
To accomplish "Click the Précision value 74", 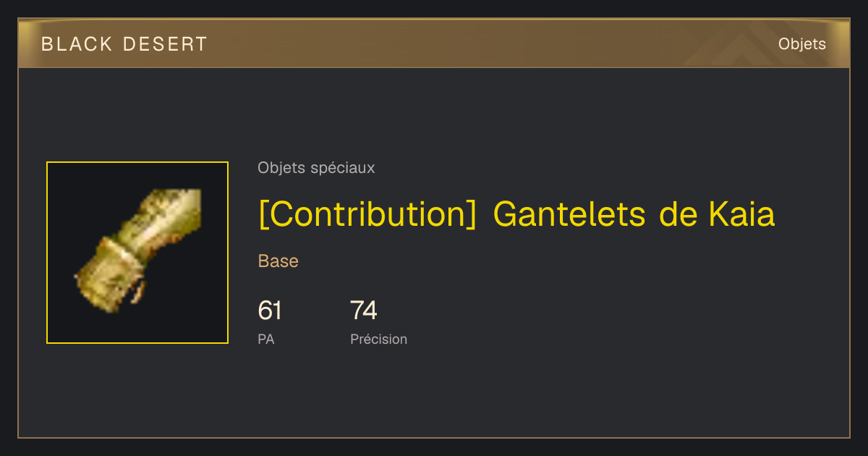I will click(364, 311).
